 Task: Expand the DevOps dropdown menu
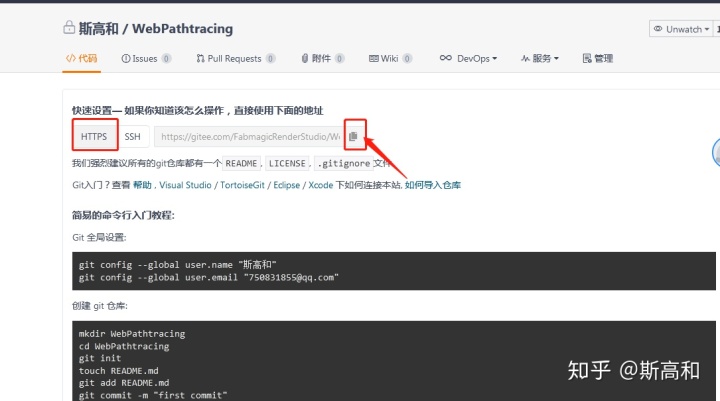pos(468,58)
